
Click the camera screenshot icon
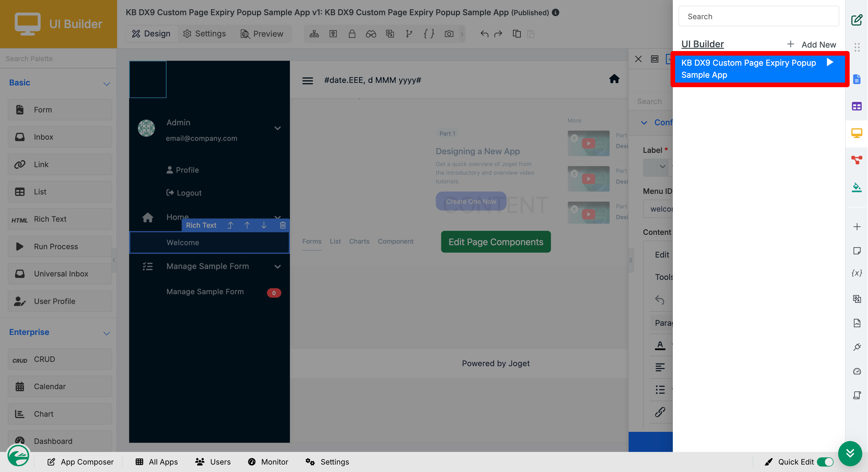tap(449, 34)
